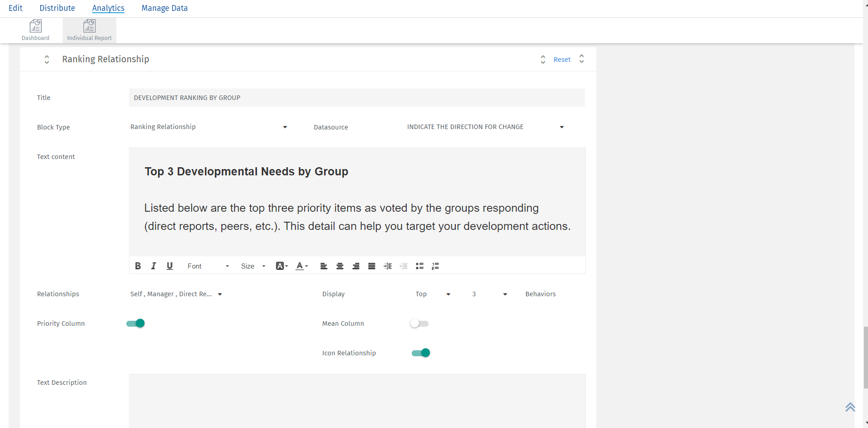868x428 pixels.
Task: Disable the Priority Column toggle
Action: click(x=135, y=323)
